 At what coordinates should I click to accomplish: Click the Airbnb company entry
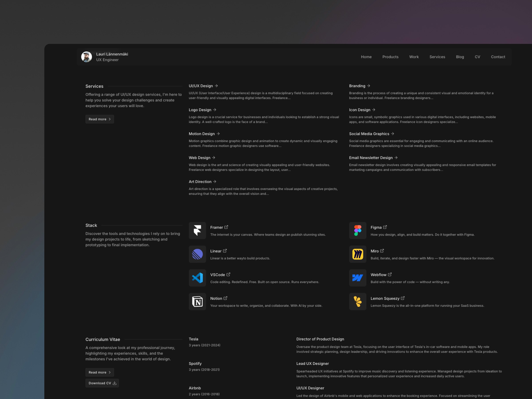[195, 388]
